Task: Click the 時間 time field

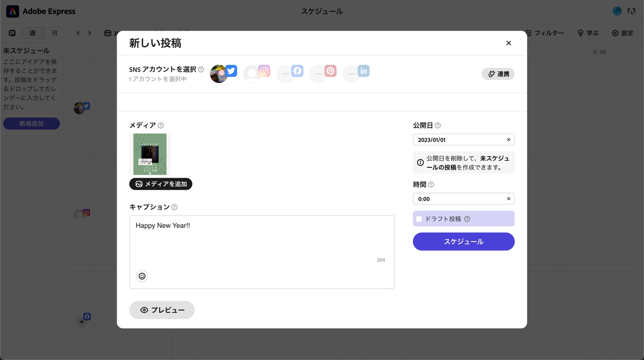Action: tap(464, 199)
